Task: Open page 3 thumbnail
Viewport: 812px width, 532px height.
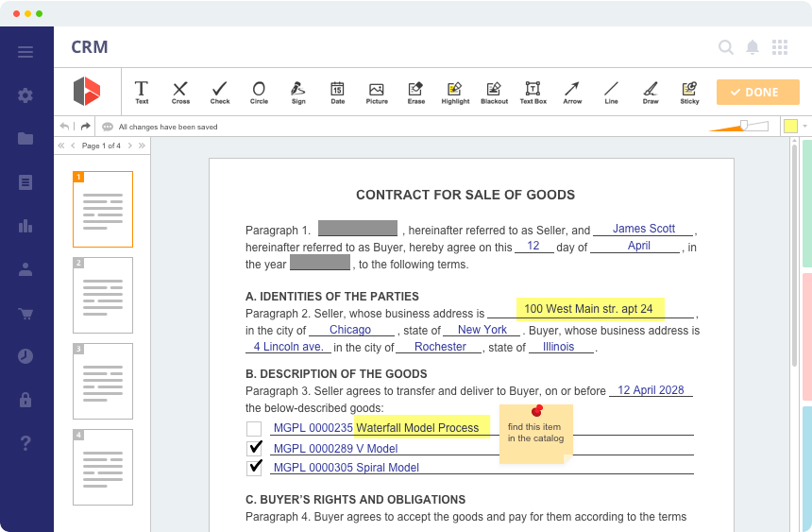Action: [x=102, y=381]
